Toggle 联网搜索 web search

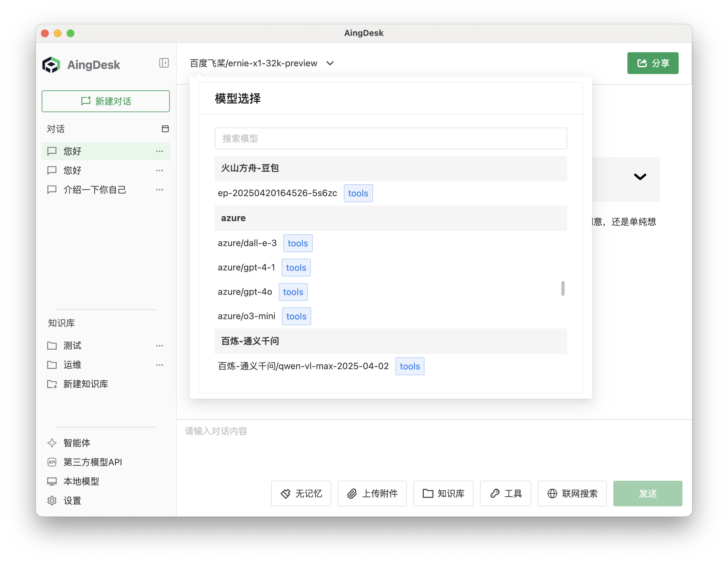pos(572,493)
